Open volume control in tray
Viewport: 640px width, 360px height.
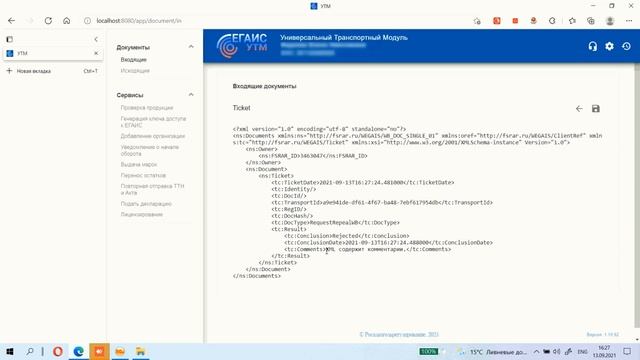coord(556,352)
